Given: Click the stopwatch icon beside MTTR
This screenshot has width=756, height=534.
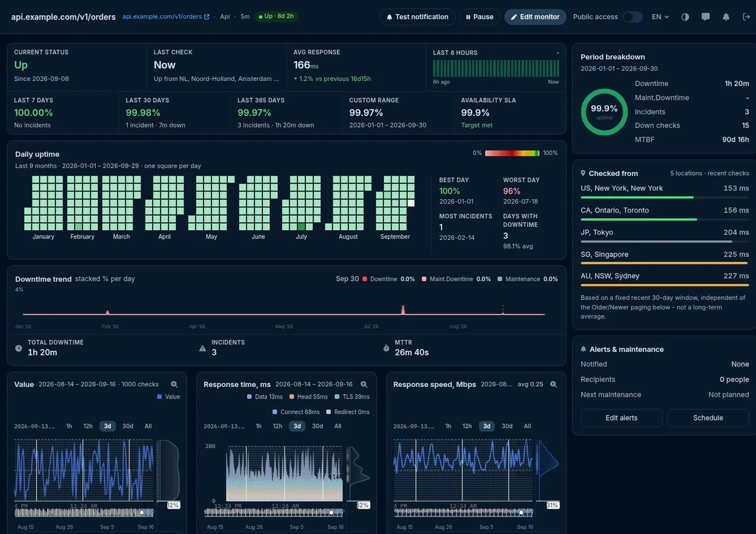Looking at the screenshot, I should (x=386, y=349).
